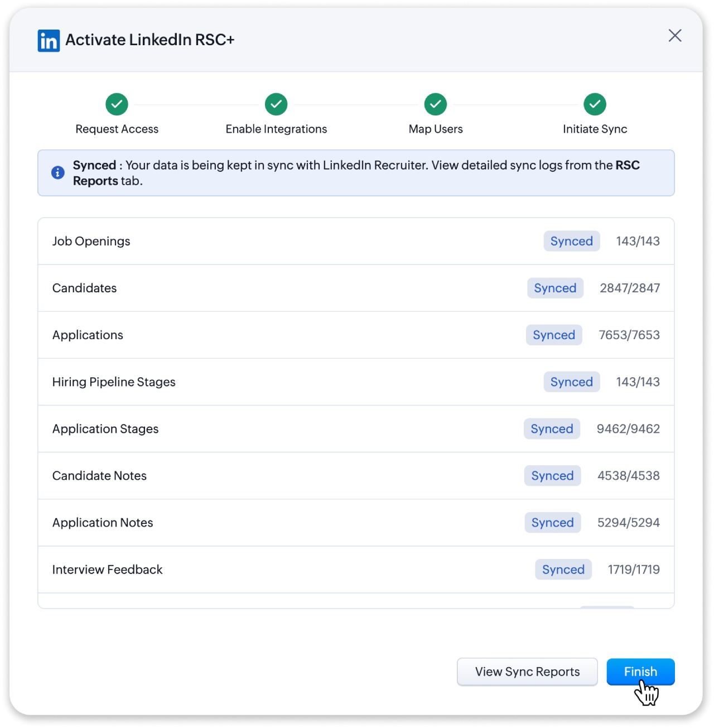Click the Synced badge for Application Stages
Screen dimensions: 714x728
552,428
